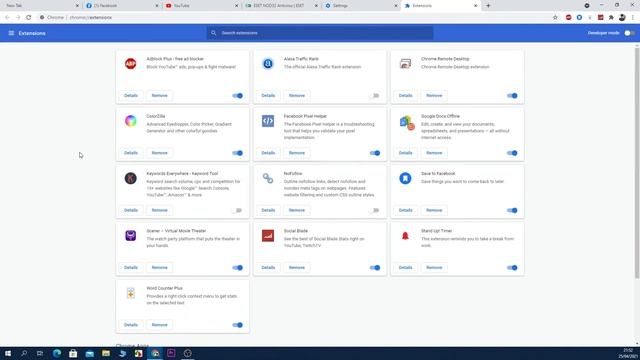
Task: Turn off the ColorZilla extension toggle
Action: [x=238, y=153]
